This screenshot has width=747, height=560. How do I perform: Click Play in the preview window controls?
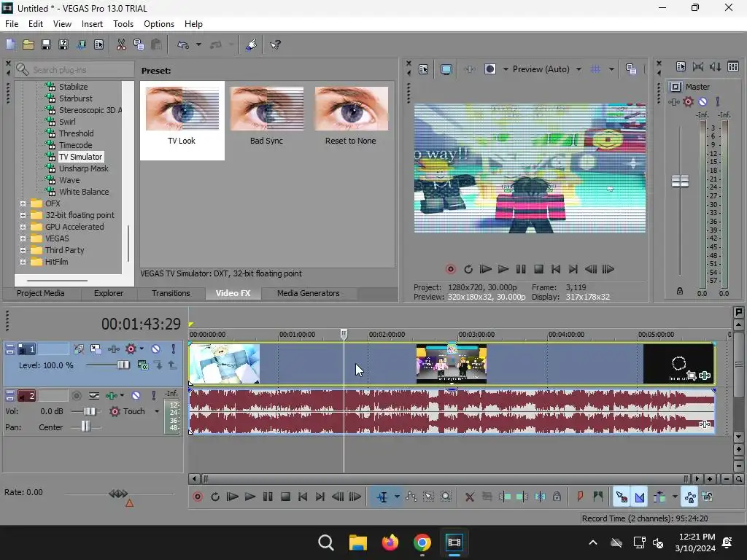coord(503,269)
